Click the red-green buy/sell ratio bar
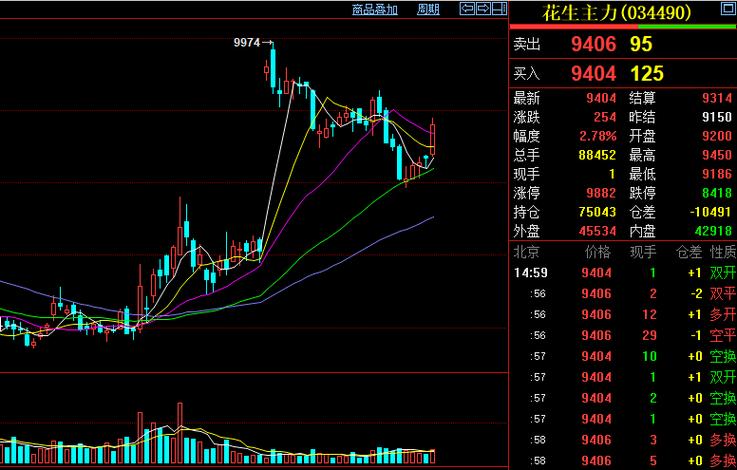This screenshot has width=737, height=470. (x=622, y=27)
